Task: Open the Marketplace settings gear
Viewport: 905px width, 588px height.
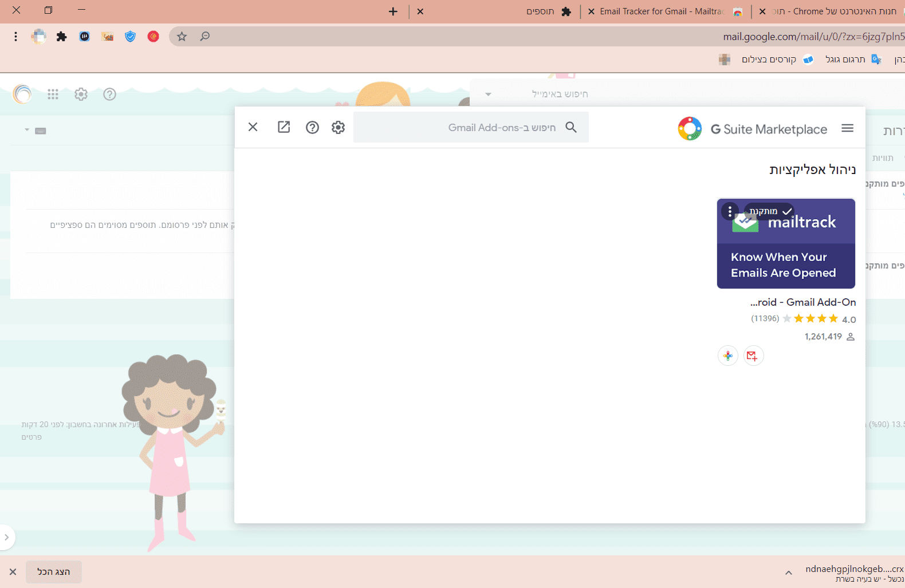Action: pyautogui.click(x=339, y=127)
